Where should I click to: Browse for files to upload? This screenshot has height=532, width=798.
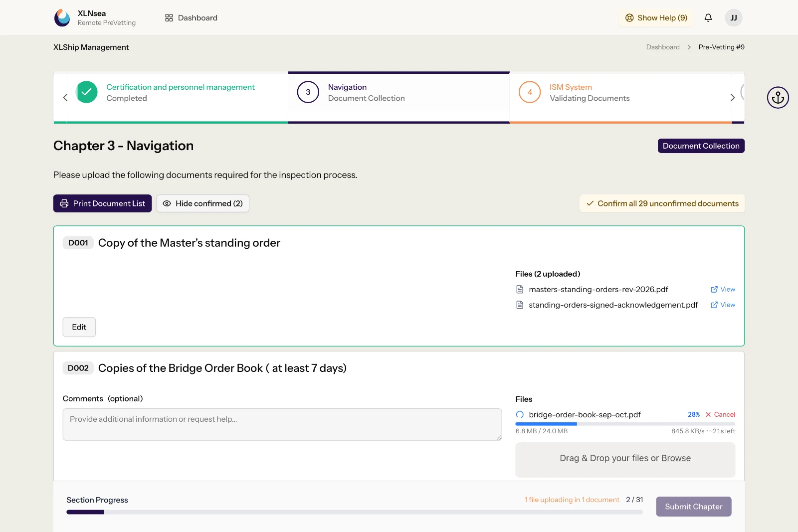coord(676,458)
